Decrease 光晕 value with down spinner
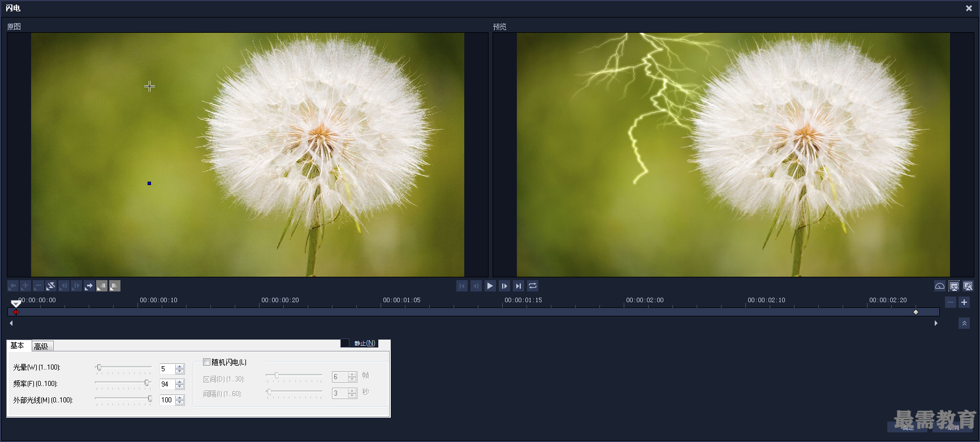This screenshot has height=442, width=980. [180, 371]
